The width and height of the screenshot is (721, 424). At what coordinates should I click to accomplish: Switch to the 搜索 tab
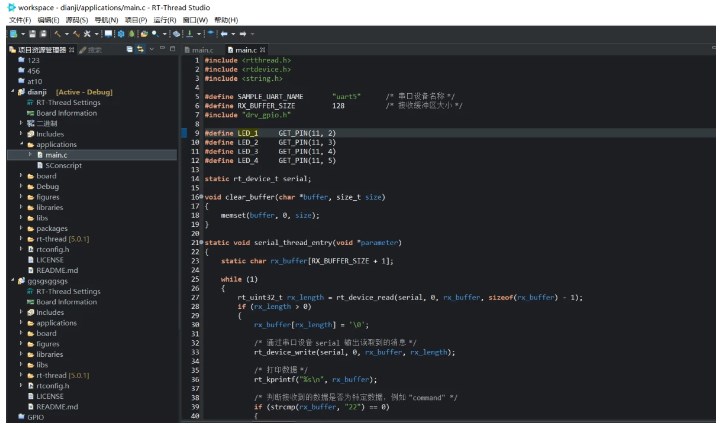pos(91,50)
